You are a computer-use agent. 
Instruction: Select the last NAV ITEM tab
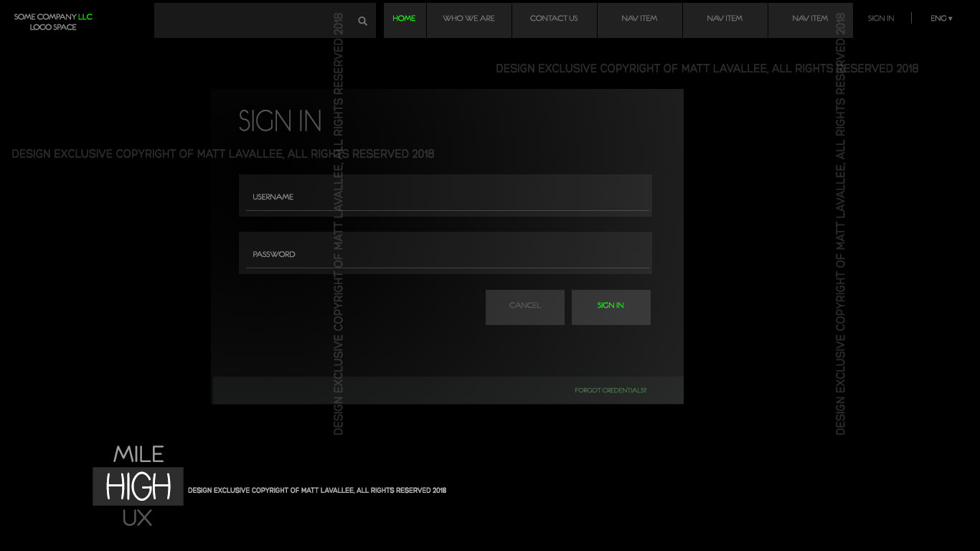coord(810,19)
